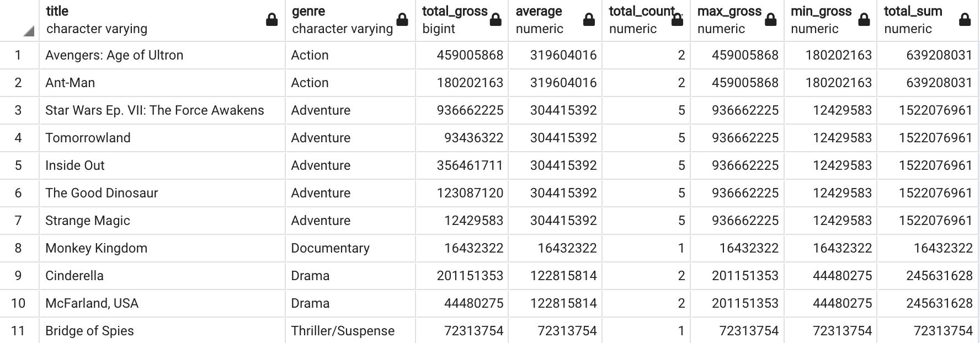
Task: Click the lock icon in average column
Action: tap(589, 20)
